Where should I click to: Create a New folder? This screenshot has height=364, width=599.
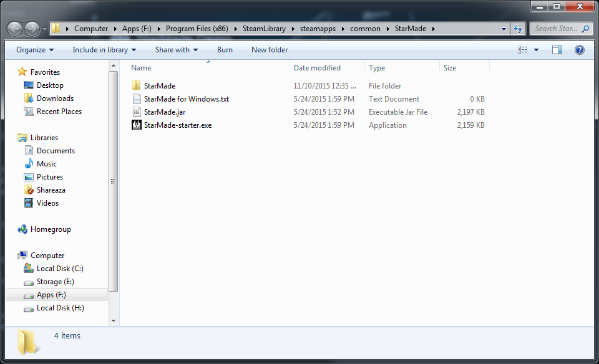tap(270, 50)
